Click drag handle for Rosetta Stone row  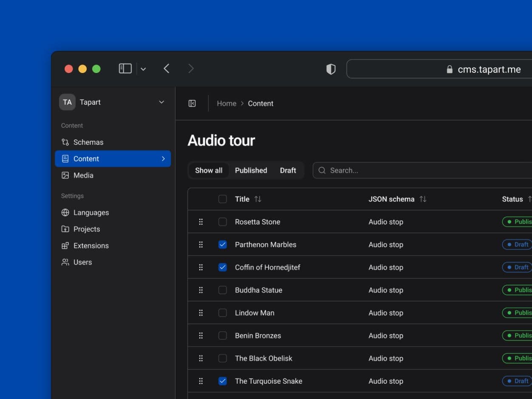tap(201, 222)
